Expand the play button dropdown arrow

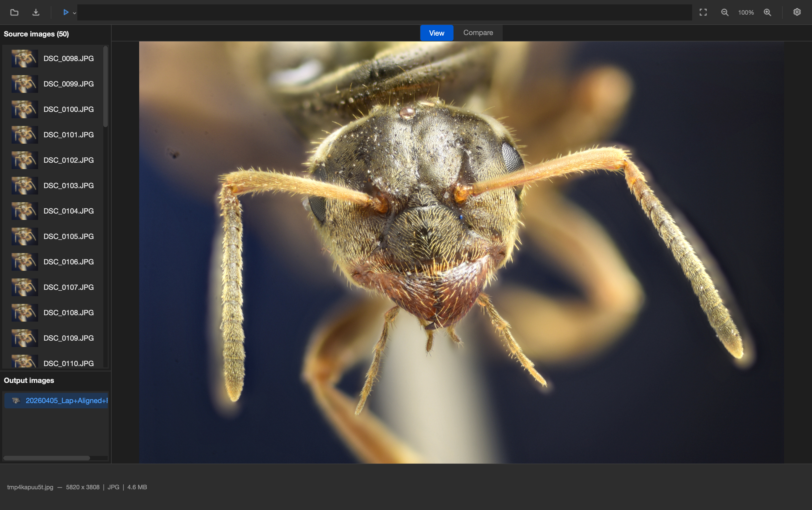(x=75, y=13)
